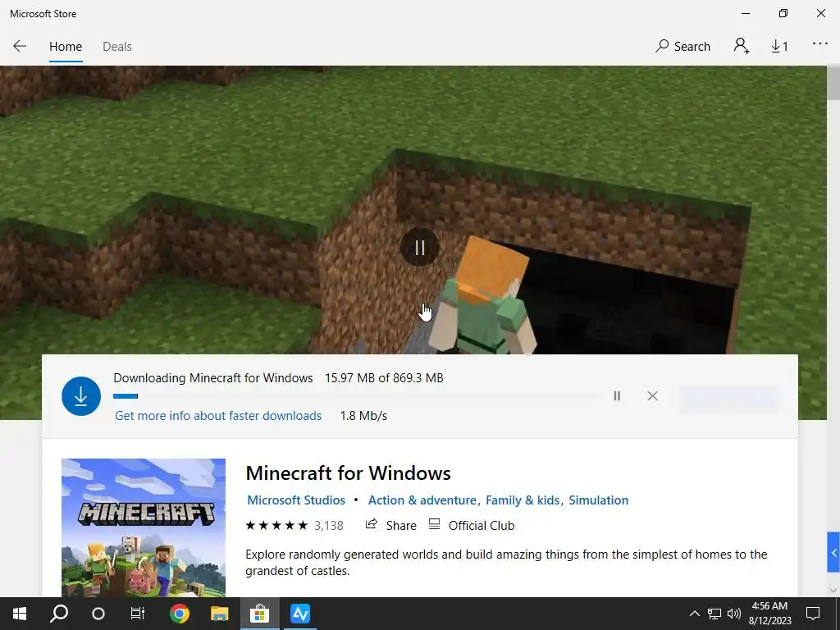Show hidden system tray icons

pos(694,614)
